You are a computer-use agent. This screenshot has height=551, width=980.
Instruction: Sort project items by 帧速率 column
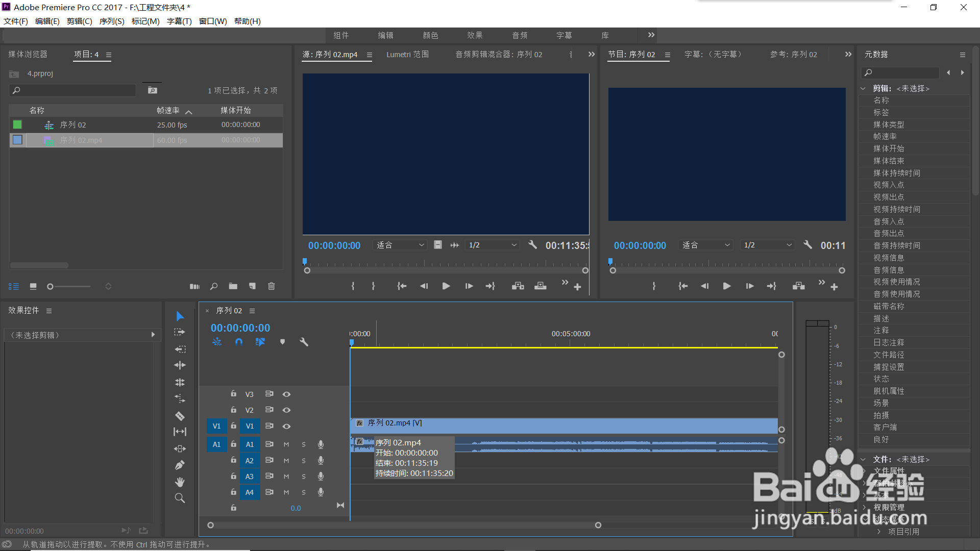(168, 111)
